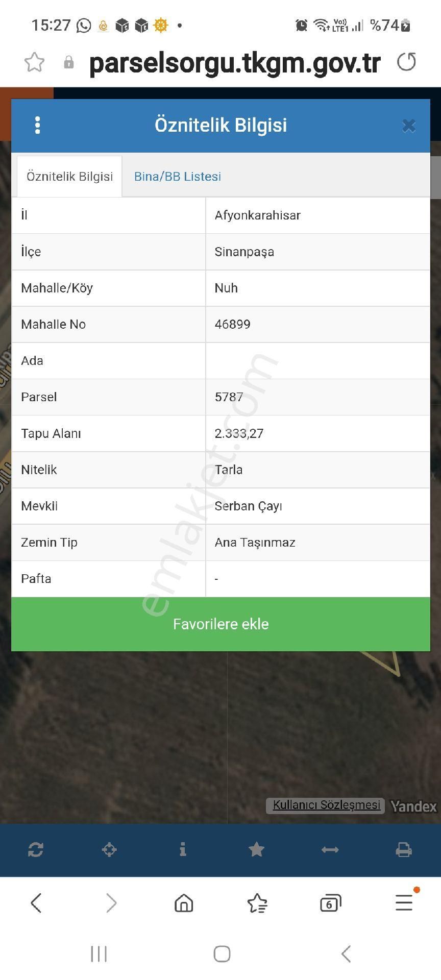Open the tab switcher showing 6 tabs
Image resolution: width=441 pixels, height=980 pixels.
(330, 902)
